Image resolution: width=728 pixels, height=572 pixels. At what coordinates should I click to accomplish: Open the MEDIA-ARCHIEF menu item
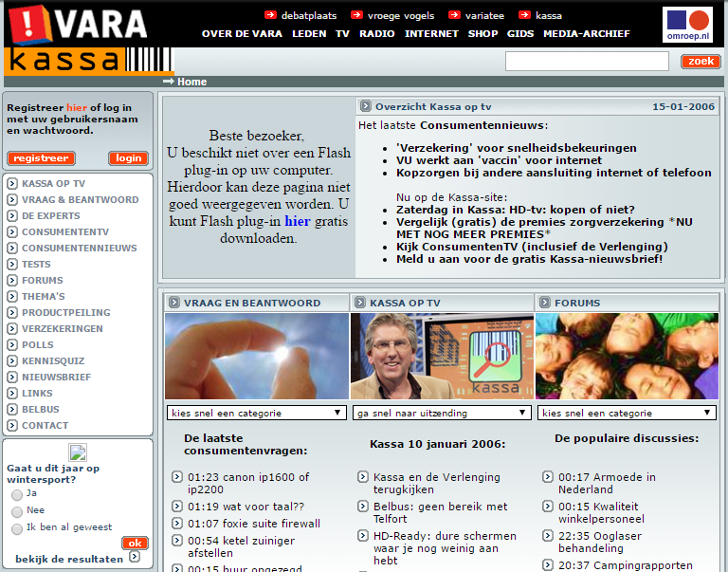tap(587, 33)
